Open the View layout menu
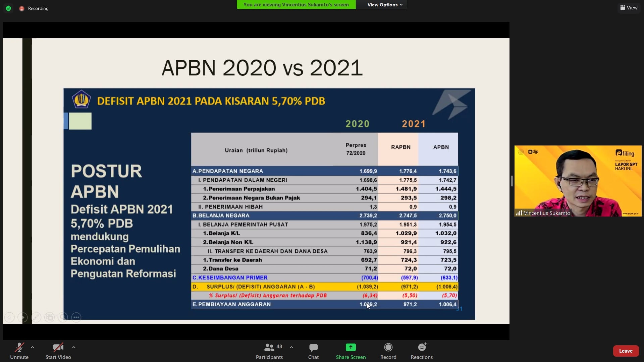Image resolution: width=644 pixels, height=362 pixels. click(x=629, y=8)
